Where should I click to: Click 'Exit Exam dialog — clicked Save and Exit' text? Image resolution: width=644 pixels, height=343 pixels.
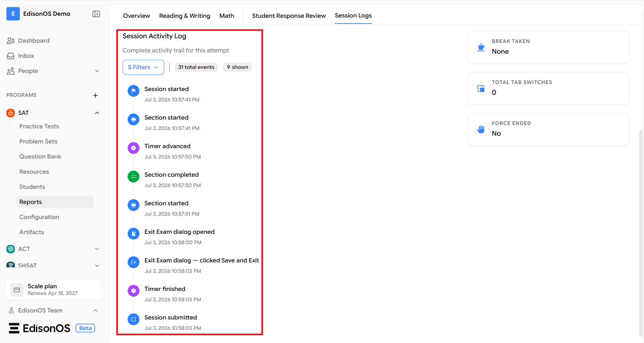[x=202, y=260]
